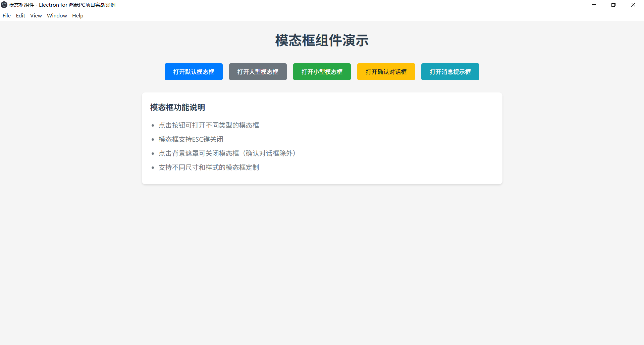
Task: Click the bullet about background mask closing
Action: pos(227,153)
